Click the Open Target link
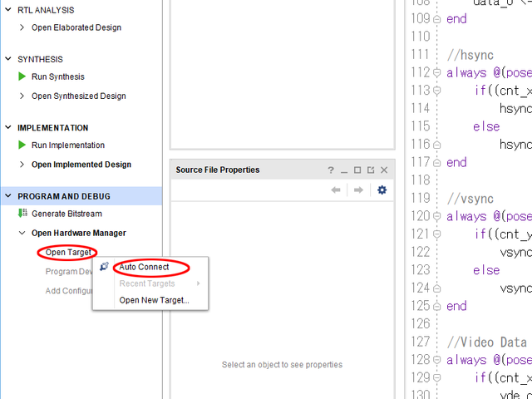The width and height of the screenshot is (532, 399). click(x=68, y=252)
